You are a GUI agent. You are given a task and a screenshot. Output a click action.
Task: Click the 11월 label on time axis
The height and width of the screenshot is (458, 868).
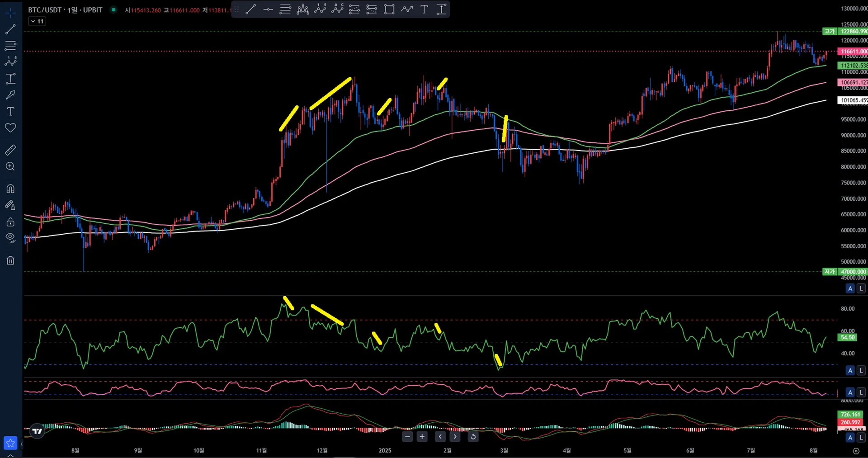click(261, 450)
